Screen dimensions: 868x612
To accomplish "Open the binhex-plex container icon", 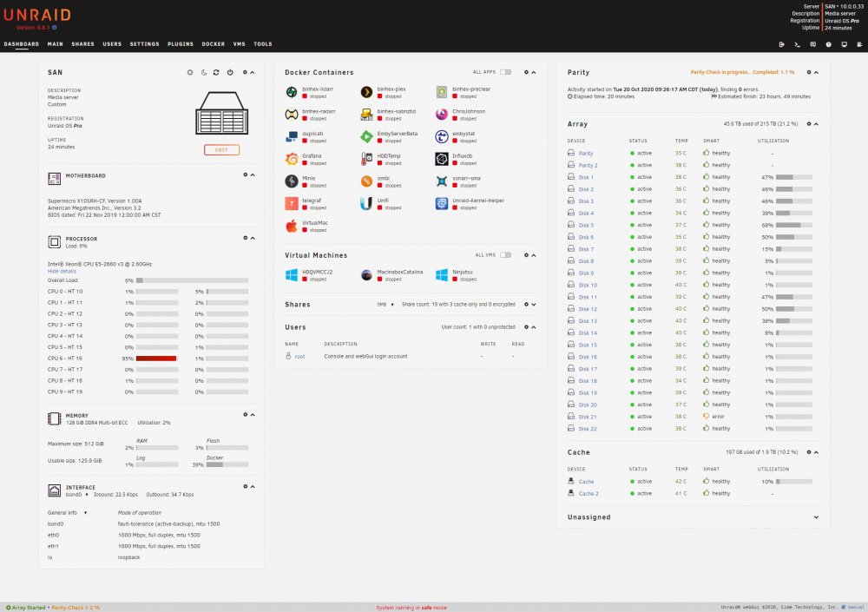I will click(x=366, y=92).
